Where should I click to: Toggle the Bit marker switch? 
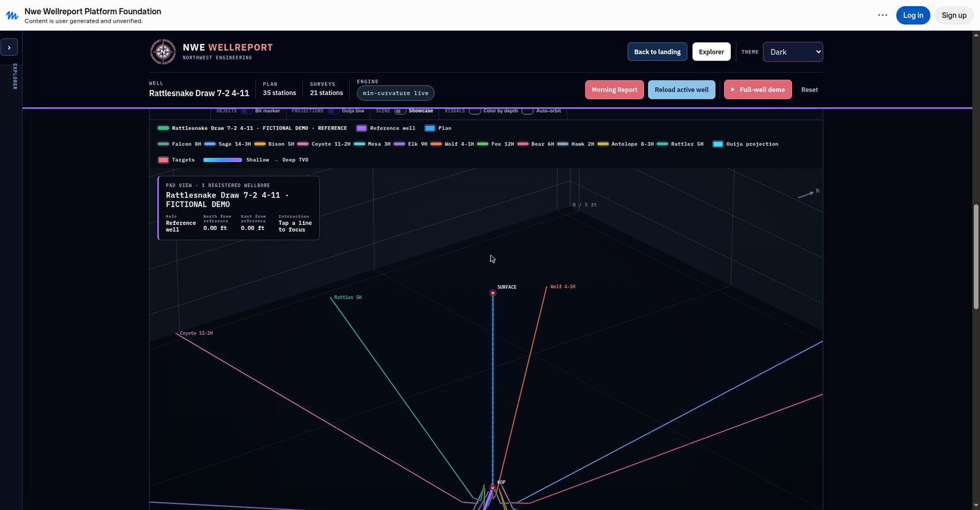click(x=246, y=111)
